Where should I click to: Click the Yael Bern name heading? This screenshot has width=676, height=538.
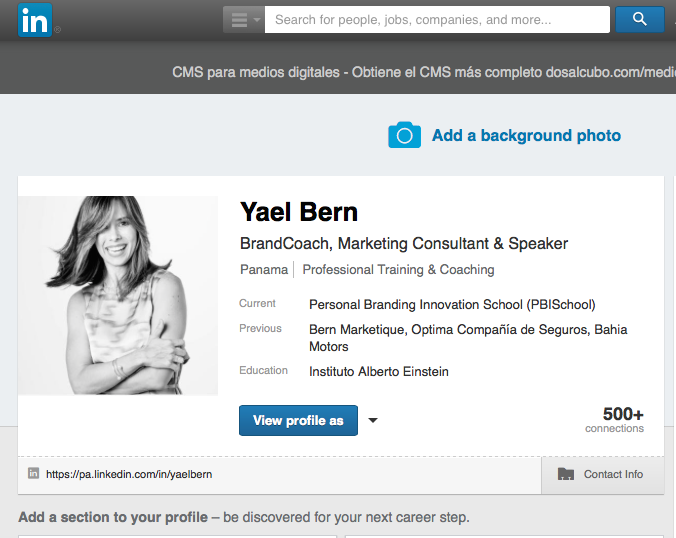[298, 212]
